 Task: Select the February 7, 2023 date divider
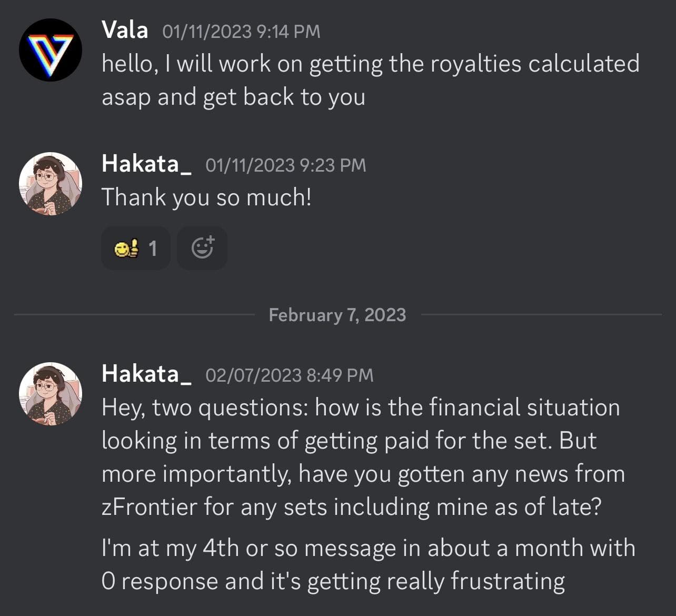(337, 315)
